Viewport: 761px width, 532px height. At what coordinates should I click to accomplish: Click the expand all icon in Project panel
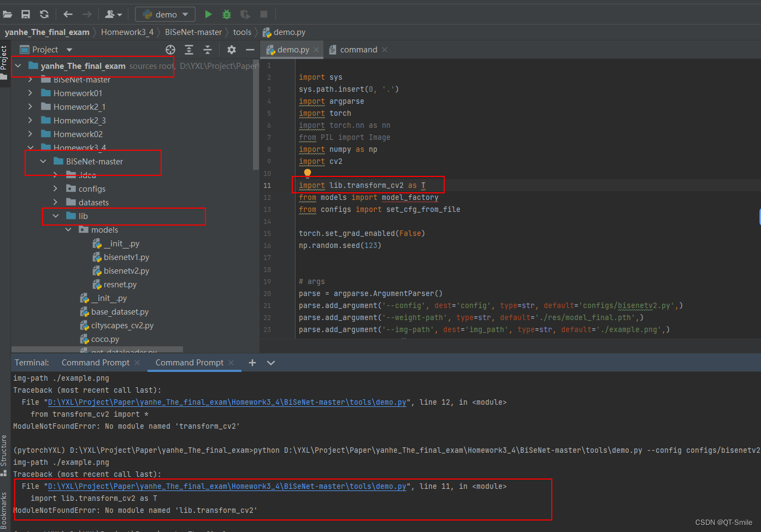coord(189,50)
